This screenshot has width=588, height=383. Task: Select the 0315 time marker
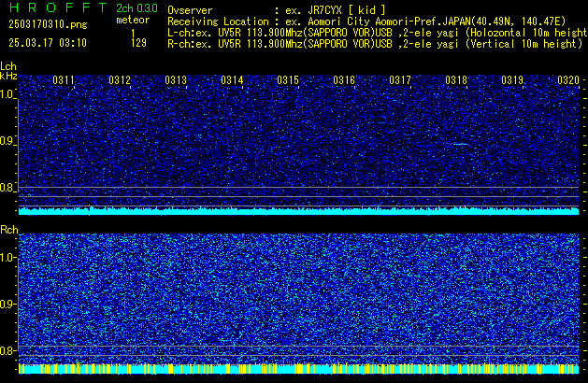pyautogui.click(x=288, y=80)
